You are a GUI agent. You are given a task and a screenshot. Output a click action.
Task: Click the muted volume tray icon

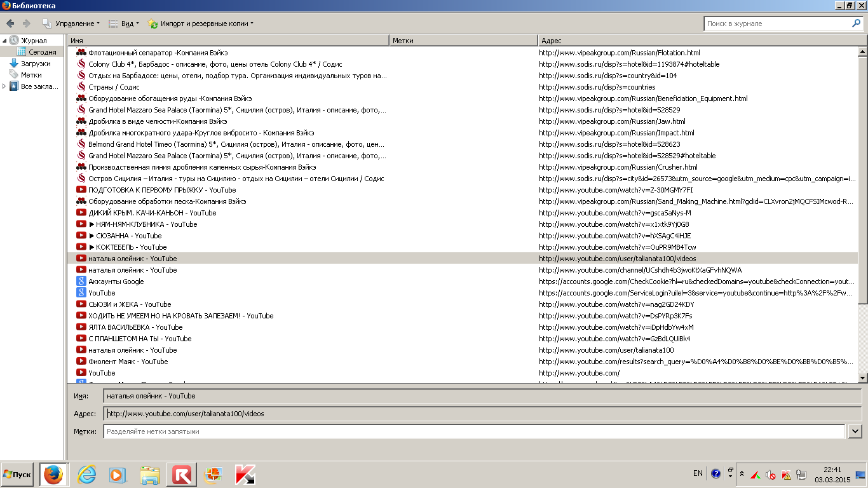click(x=770, y=475)
